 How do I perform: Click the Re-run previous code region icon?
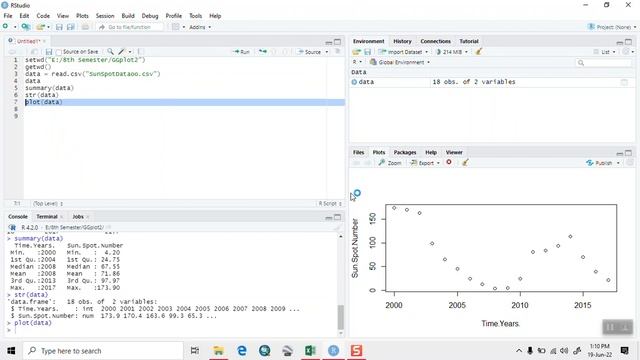[x=262, y=52]
